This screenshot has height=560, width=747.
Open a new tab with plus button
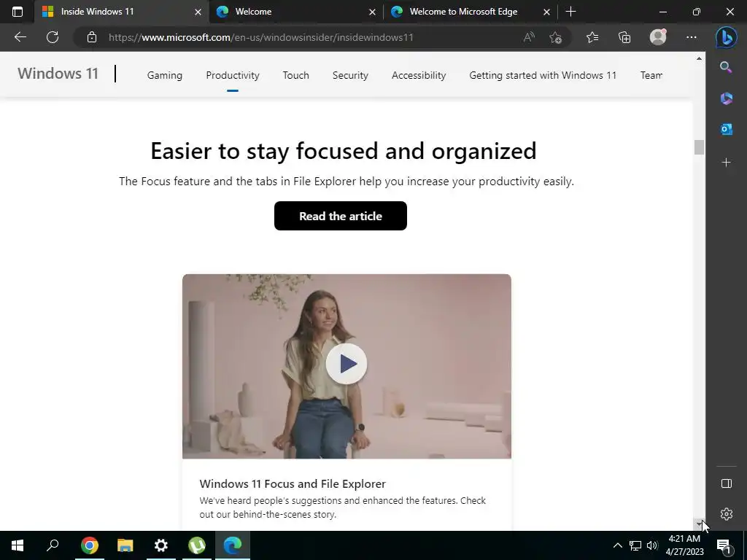click(x=570, y=12)
